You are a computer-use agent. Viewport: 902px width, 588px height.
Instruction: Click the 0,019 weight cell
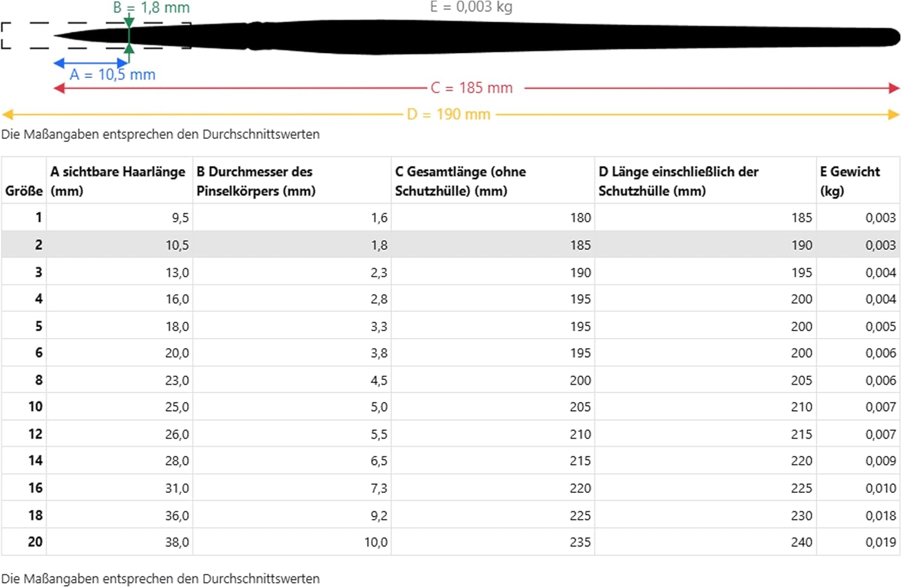pos(880,542)
